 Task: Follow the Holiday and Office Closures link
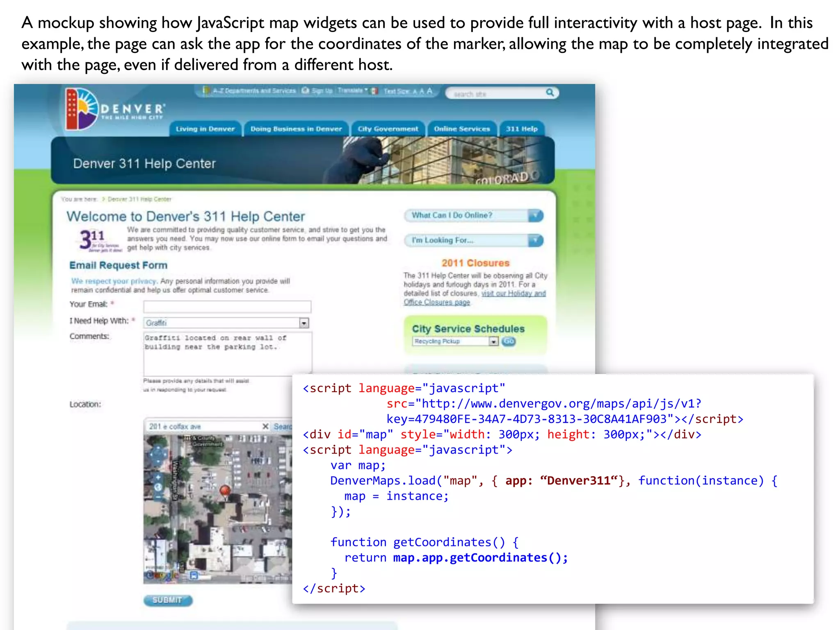coord(513,294)
